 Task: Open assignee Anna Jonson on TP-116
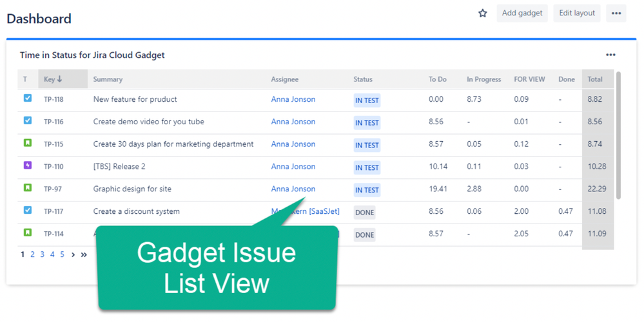293,122
